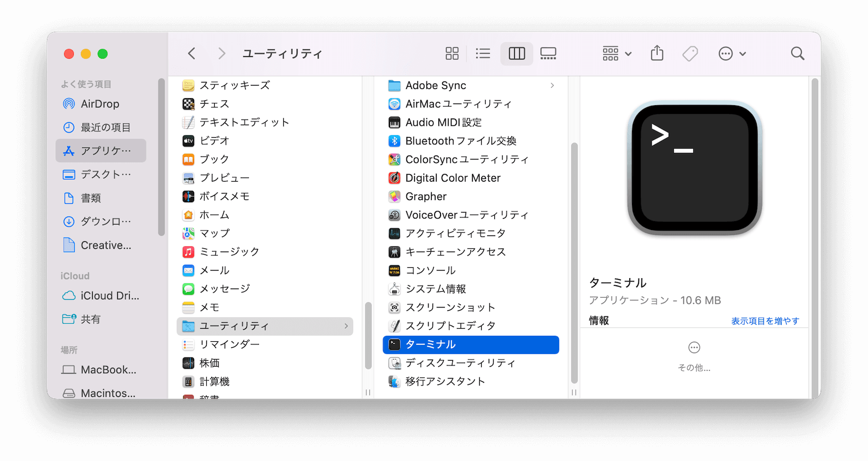Select スクリプトエディタ in the list
The image size is (868, 461).
point(471,326)
